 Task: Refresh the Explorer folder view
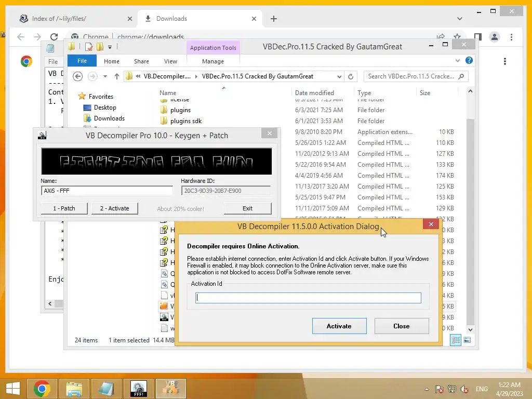351,77
